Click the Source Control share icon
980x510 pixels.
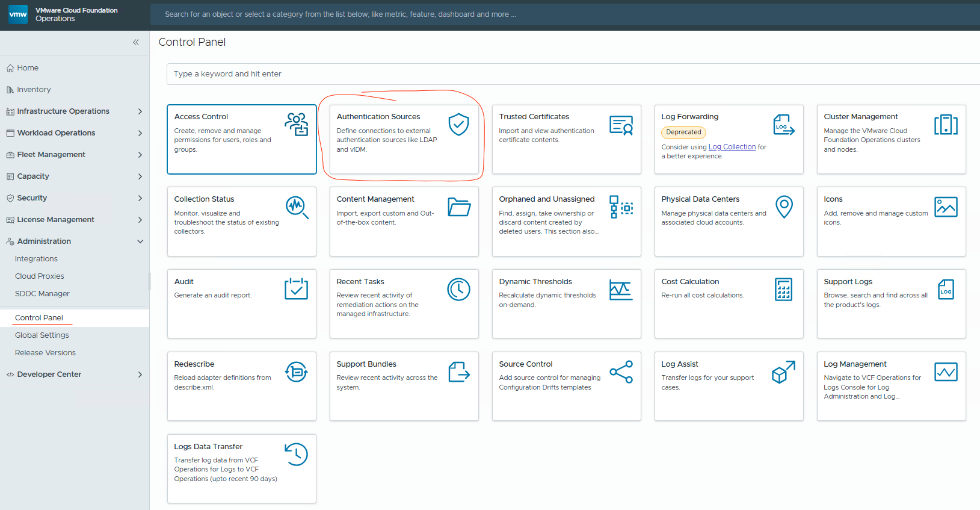click(x=621, y=372)
